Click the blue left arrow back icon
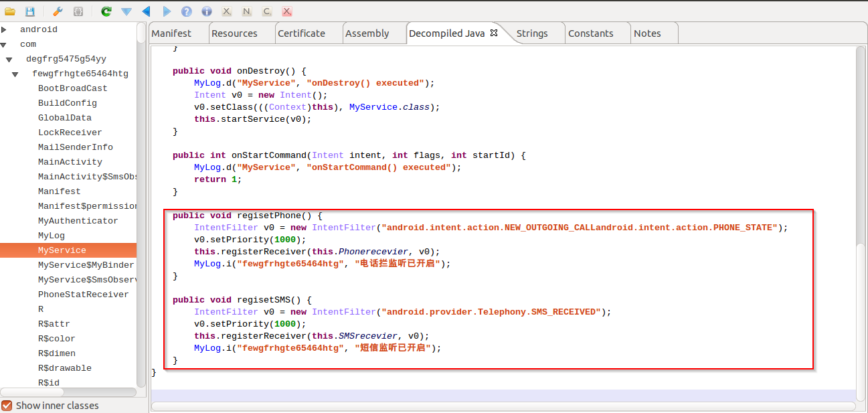 point(147,11)
